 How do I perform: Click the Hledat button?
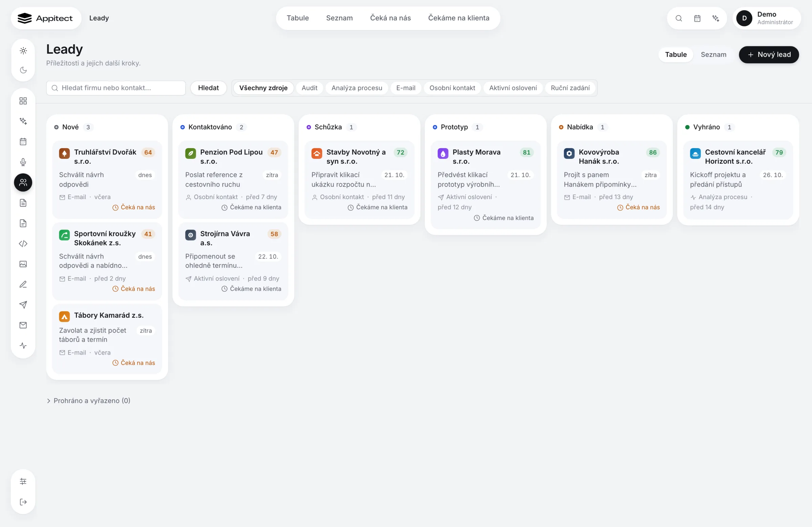point(208,88)
